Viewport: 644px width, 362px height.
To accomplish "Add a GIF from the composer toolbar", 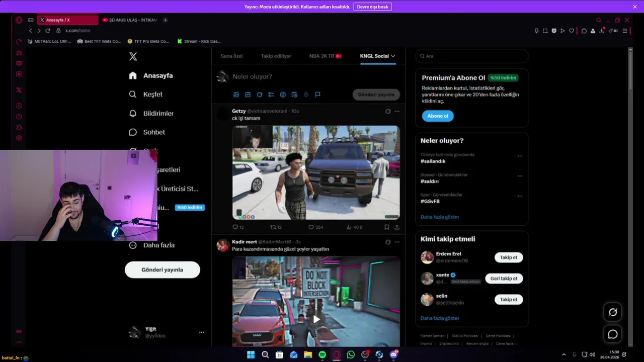I will click(248, 95).
